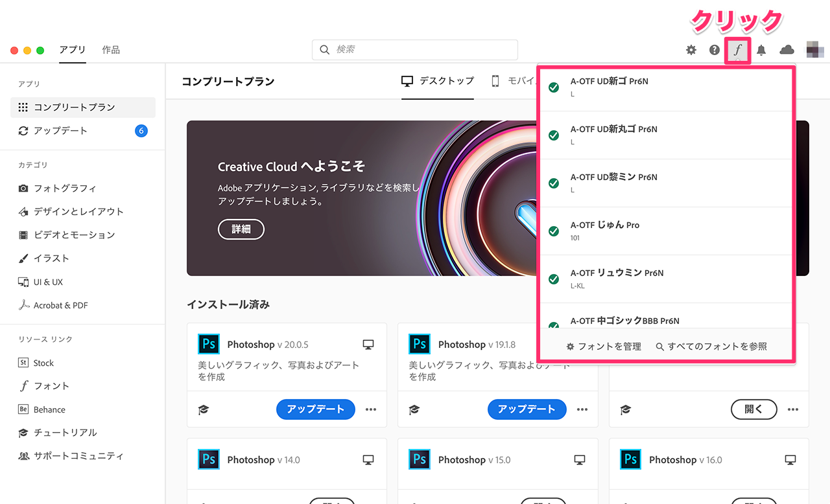Open フォント resource link in sidebar
This screenshot has height=504, width=830.
coord(43,386)
